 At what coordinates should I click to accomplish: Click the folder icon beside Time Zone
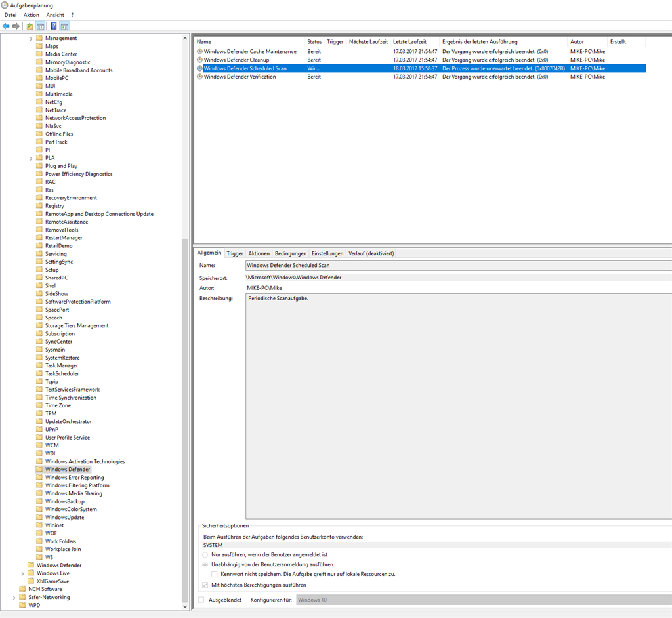click(39, 405)
